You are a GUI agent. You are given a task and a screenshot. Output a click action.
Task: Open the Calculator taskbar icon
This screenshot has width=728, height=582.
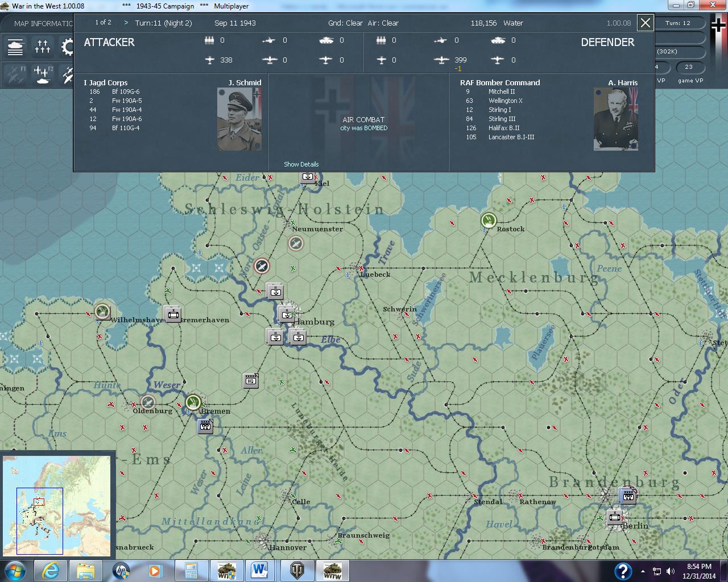point(191,571)
